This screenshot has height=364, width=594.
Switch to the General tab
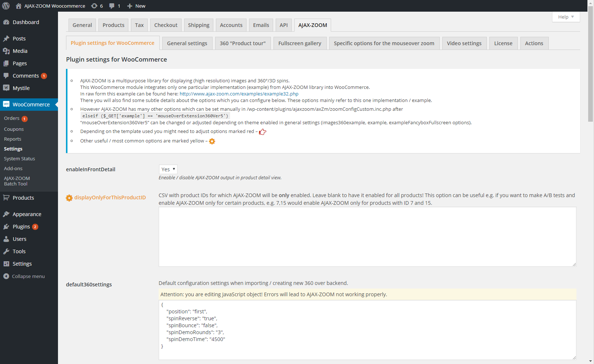(82, 25)
